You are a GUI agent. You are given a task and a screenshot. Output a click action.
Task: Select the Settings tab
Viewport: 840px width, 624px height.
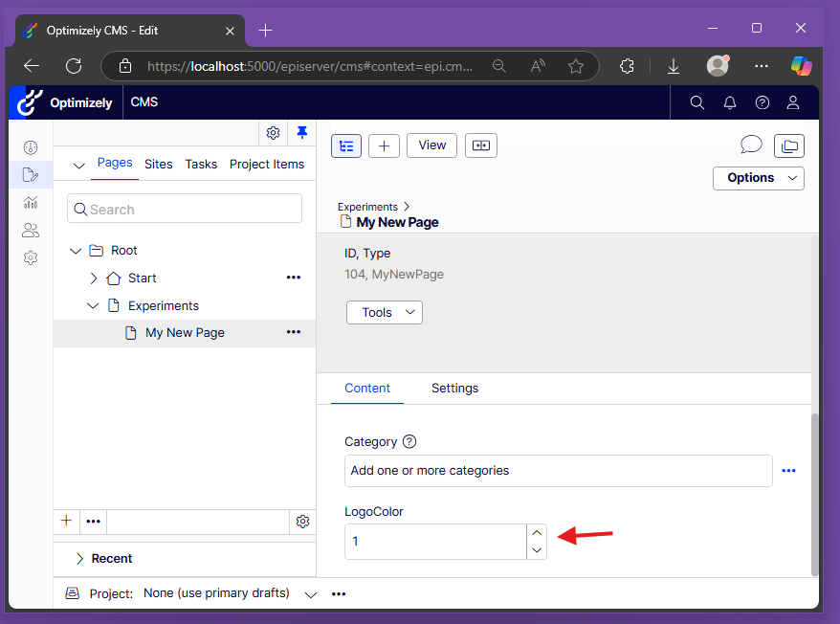pos(454,389)
